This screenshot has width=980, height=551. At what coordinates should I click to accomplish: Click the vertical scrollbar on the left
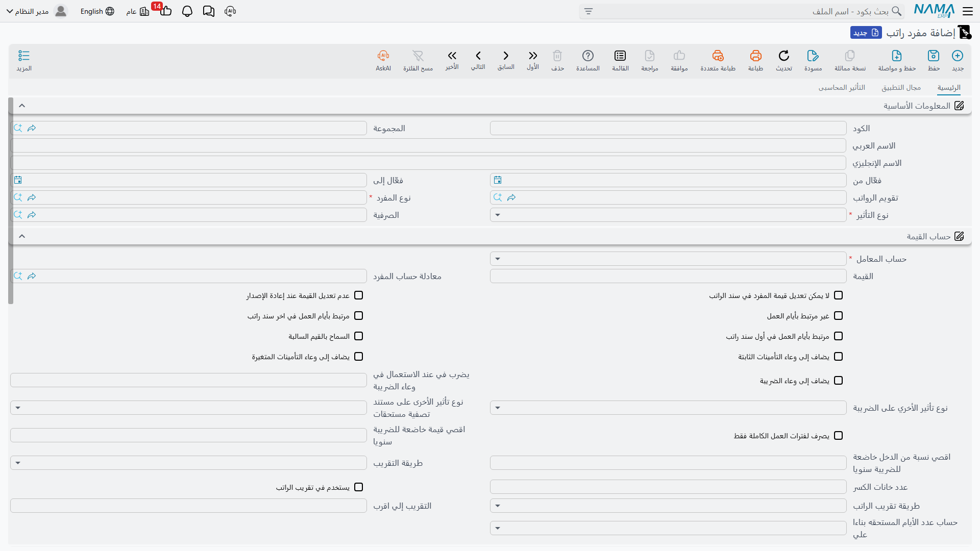click(11, 201)
